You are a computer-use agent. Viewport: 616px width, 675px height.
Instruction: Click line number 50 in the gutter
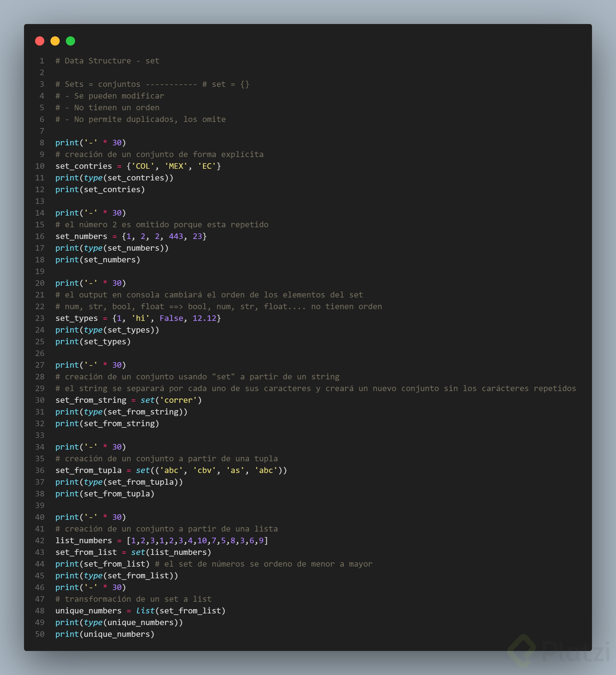(40, 634)
